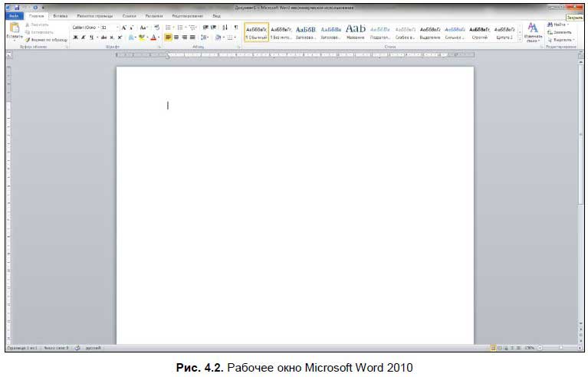This screenshot has height=377, width=588.
Task: Apply the Строгий (Strong) style
Action: click(480, 32)
